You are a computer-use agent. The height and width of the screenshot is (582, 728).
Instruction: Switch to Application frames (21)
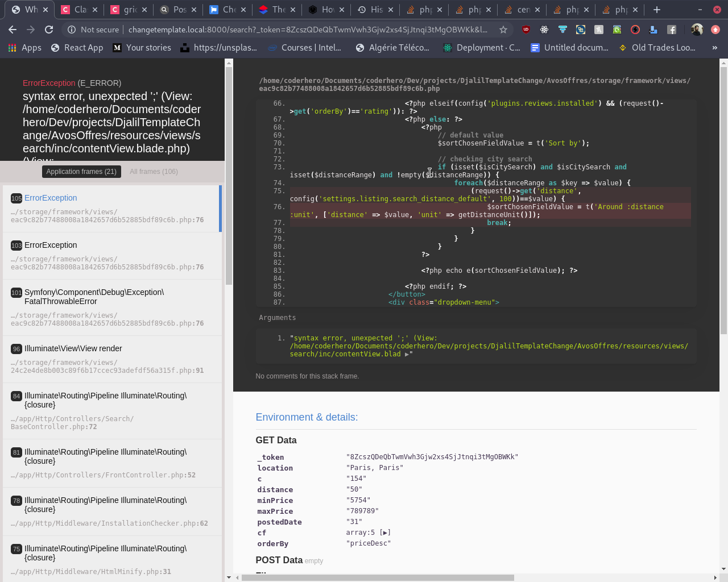tap(81, 172)
